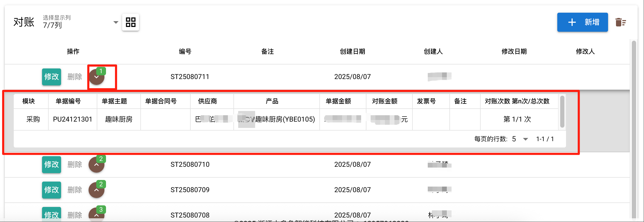Sort by the 编号 column header
The height and width of the screenshot is (222, 644).
pyautogui.click(x=185, y=52)
